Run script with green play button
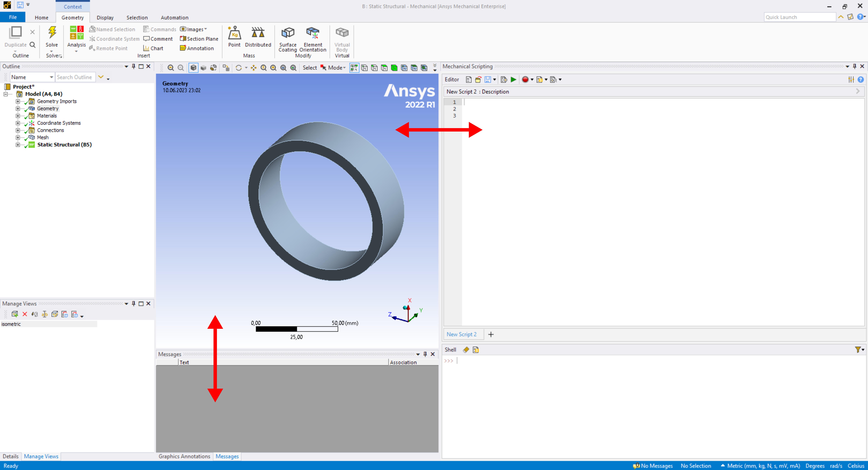This screenshot has height=470, width=868. [x=513, y=80]
